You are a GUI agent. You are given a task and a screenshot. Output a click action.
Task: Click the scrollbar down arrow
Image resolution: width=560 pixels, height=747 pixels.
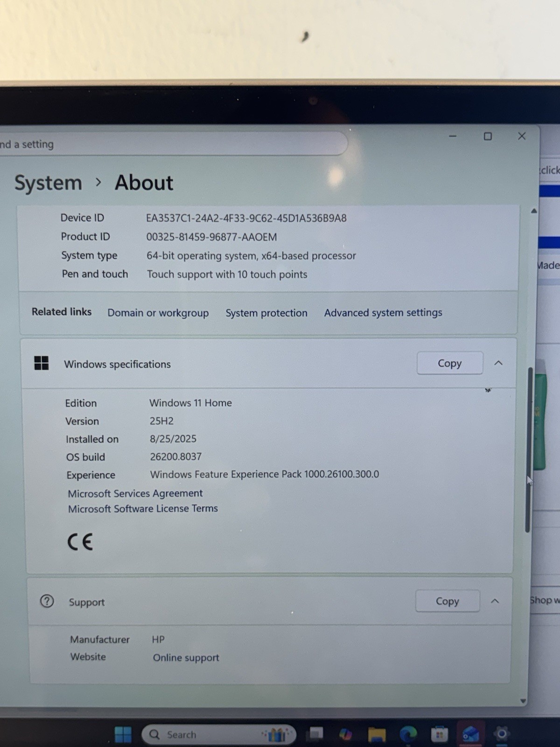point(523,701)
